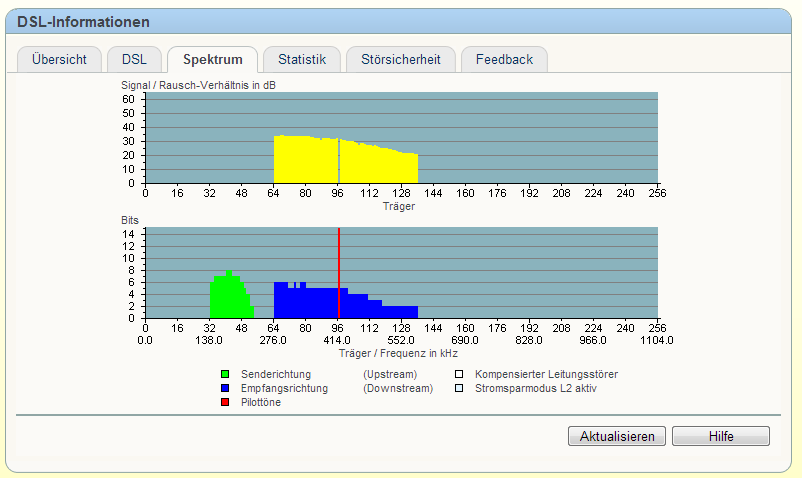Image resolution: width=802 pixels, height=478 pixels.
Task: Click the 138.0 frequency axis value
Action: [x=209, y=340]
